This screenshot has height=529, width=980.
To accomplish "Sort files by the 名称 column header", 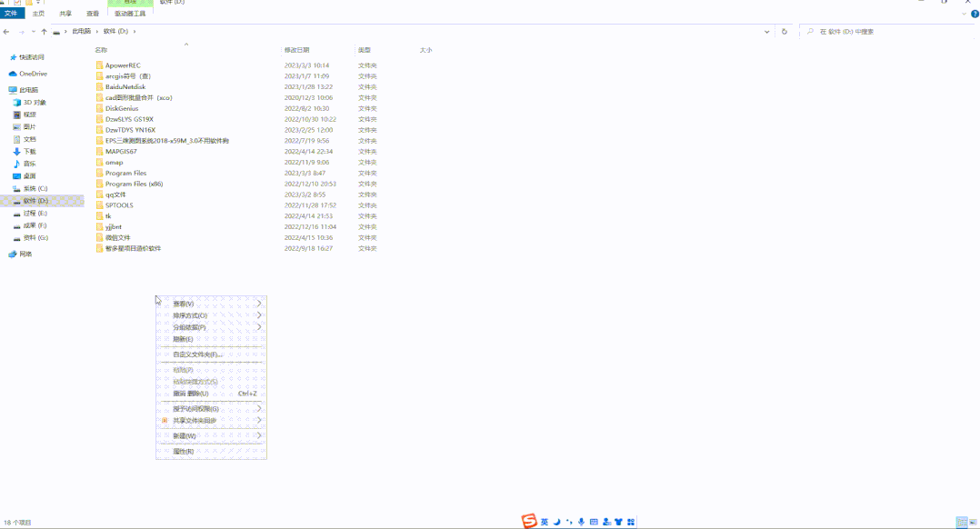I will pyautogui.click(x=100, y=50).
